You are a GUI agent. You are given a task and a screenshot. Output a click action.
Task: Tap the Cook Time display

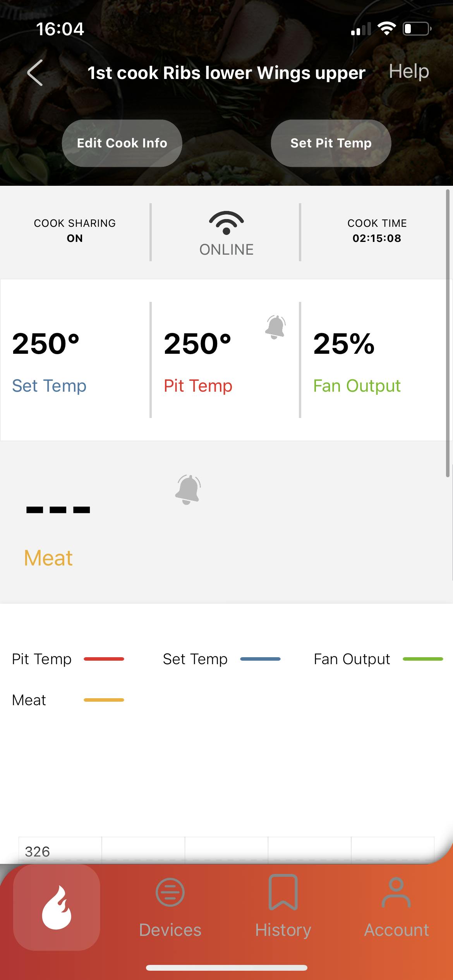pos(377,231)
